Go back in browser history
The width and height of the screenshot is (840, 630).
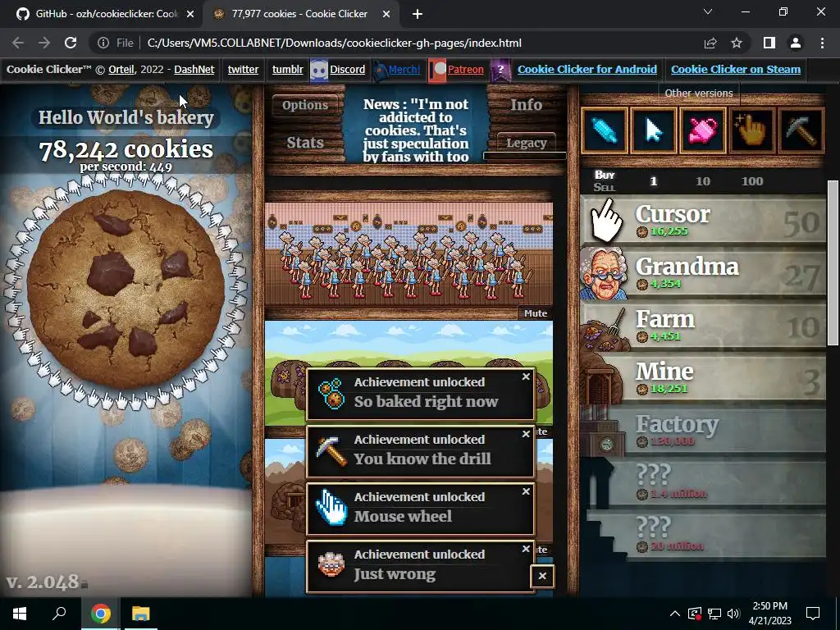point(18,43)
